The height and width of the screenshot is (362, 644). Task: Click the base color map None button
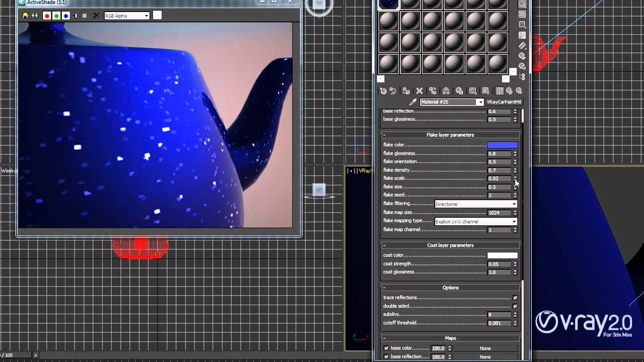(485, 348)
